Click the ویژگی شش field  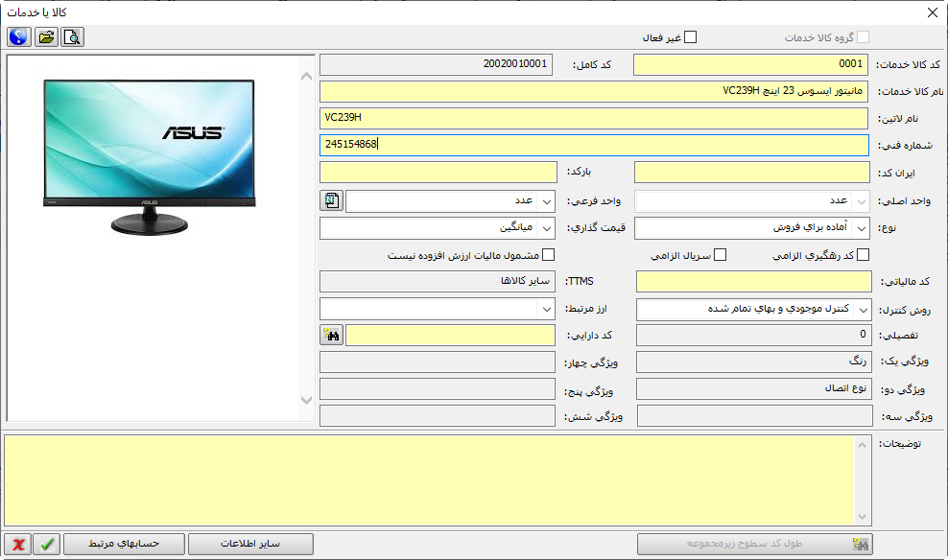pos(438,416)
